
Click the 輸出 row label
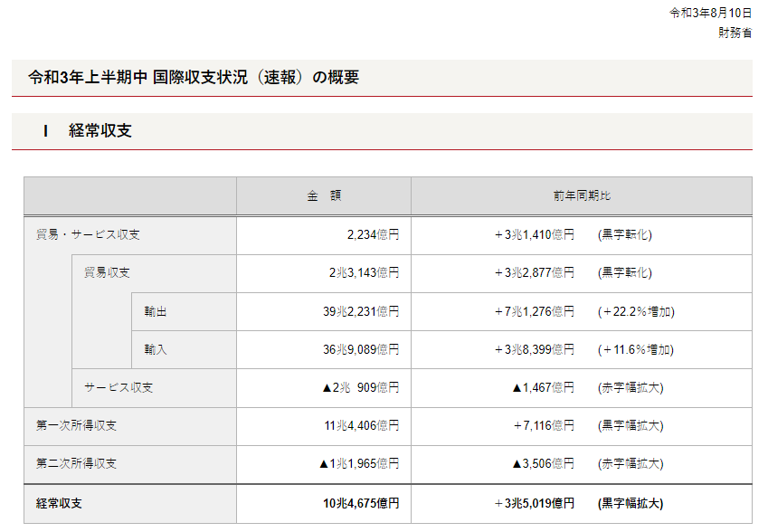156,311
